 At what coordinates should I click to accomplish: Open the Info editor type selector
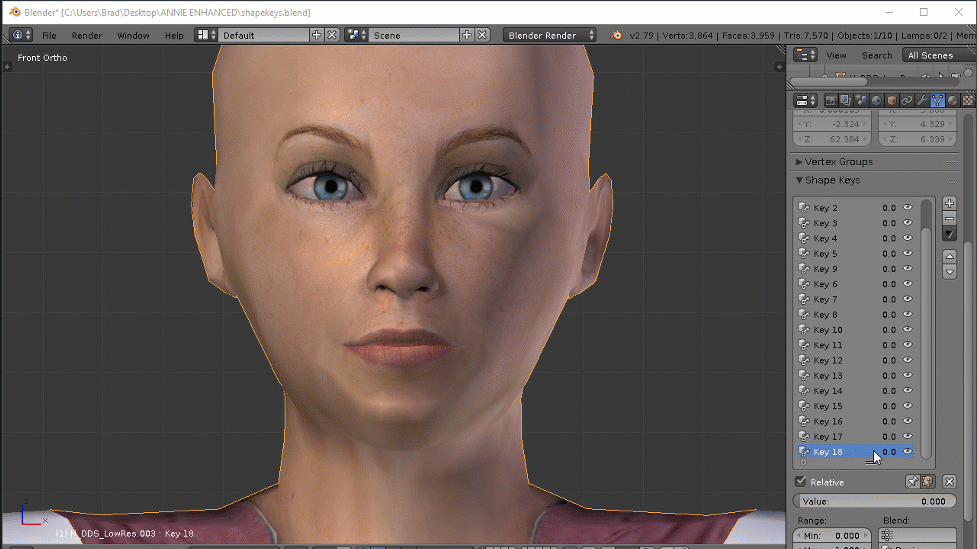click(x=21, y=35)
